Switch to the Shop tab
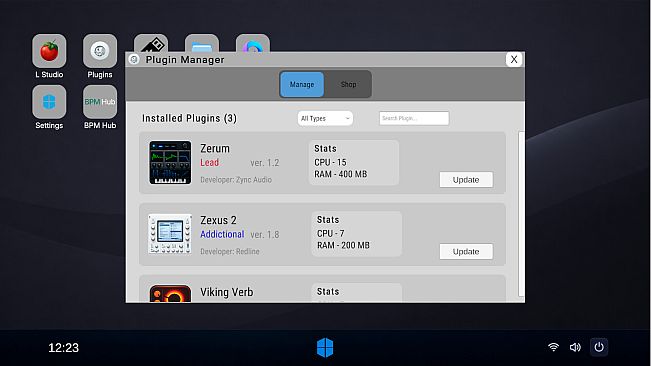This screenshot has height=366, width=651. pos(348,84)
